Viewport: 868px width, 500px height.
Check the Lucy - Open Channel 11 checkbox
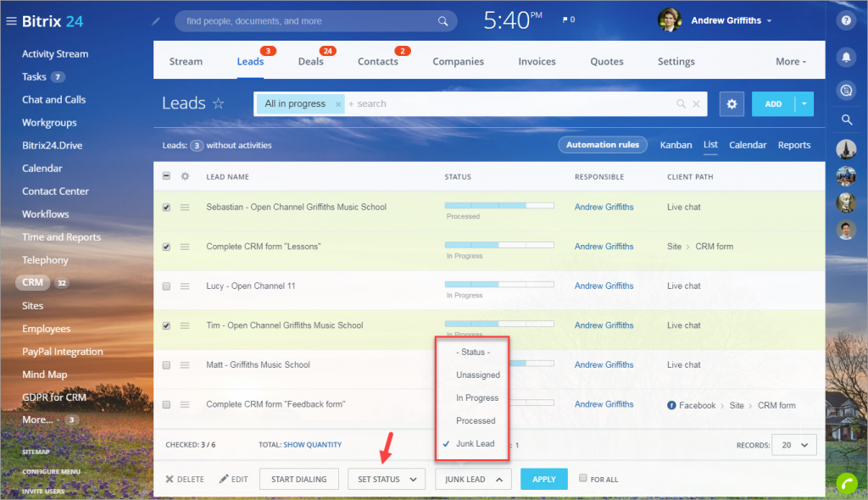[166, 286]
